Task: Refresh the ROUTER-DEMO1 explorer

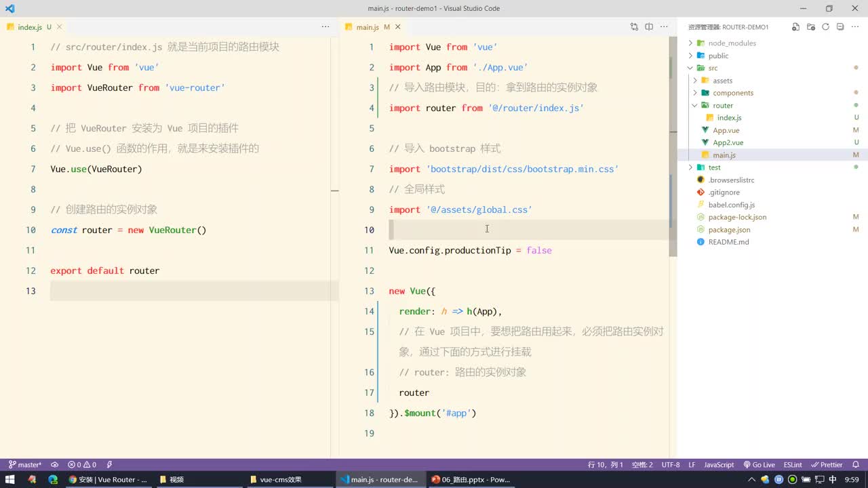Action: [x=825, y=27]
